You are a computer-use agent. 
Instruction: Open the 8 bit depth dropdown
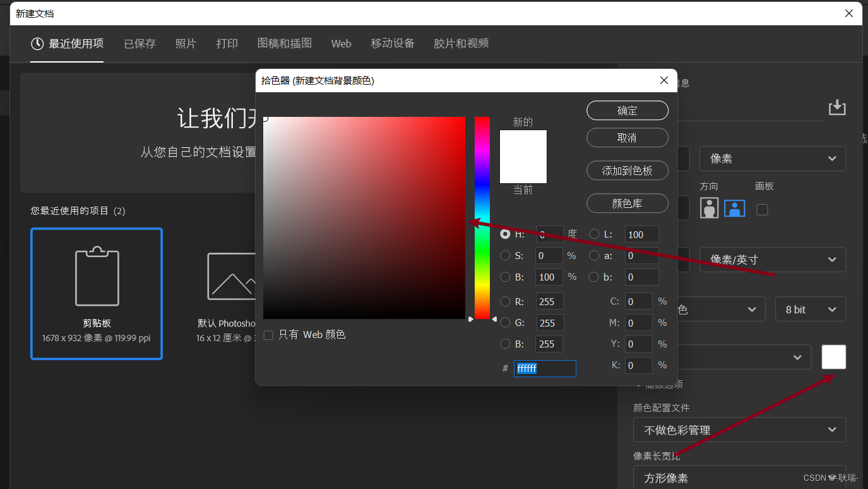coord(811,309)
